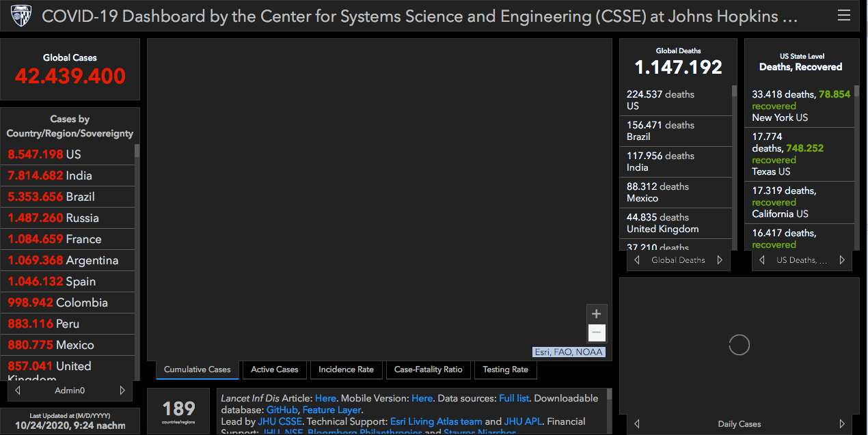Click the Global Deaths total 1.147.192
868x435 pixels.
tap(678, 67)
